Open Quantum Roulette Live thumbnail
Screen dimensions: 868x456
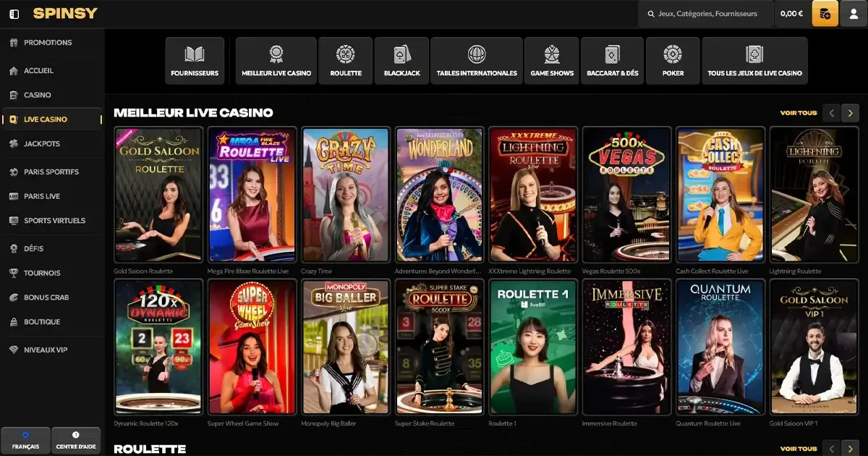click(x=720, y=347)
